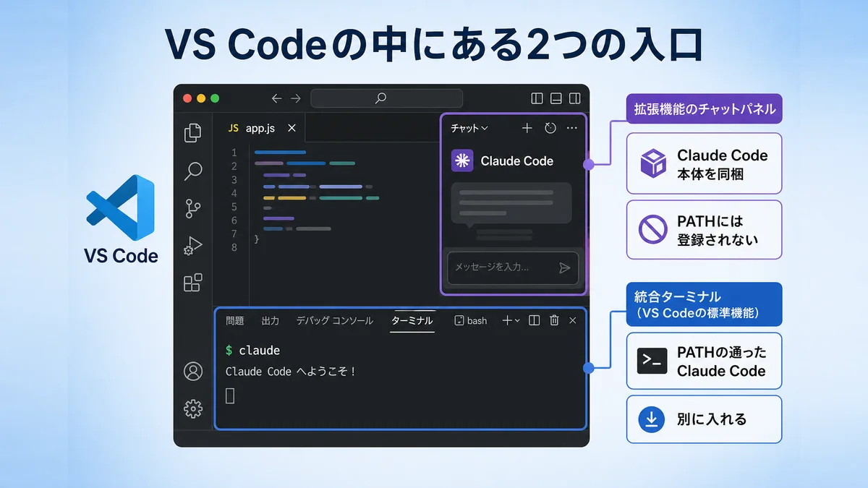Close the app.js tab
The height and width of the screenshot is (488, 868).
(x=292, y=128)
